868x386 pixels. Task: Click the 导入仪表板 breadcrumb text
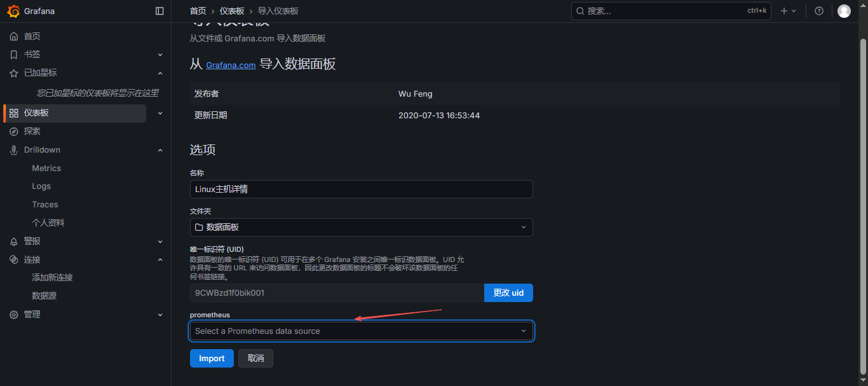278,11
